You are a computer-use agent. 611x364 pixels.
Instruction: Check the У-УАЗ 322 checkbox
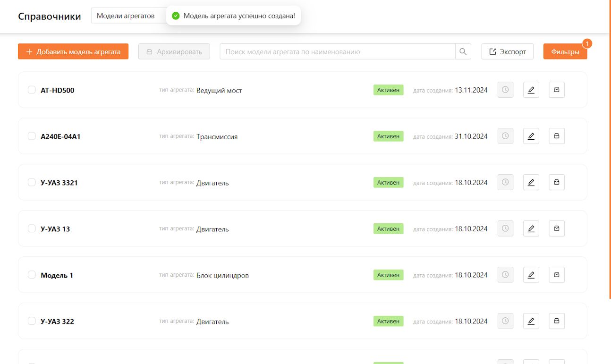tap(32, 321)
